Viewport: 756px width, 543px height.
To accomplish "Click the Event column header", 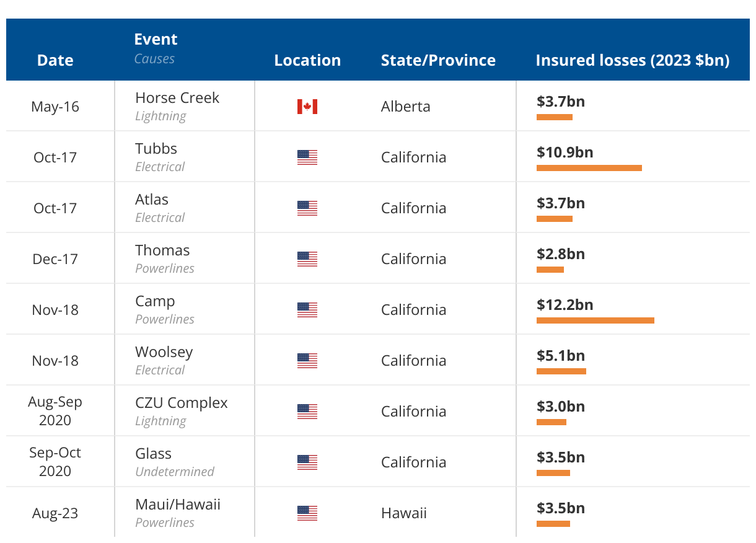I will coord(156,40).
